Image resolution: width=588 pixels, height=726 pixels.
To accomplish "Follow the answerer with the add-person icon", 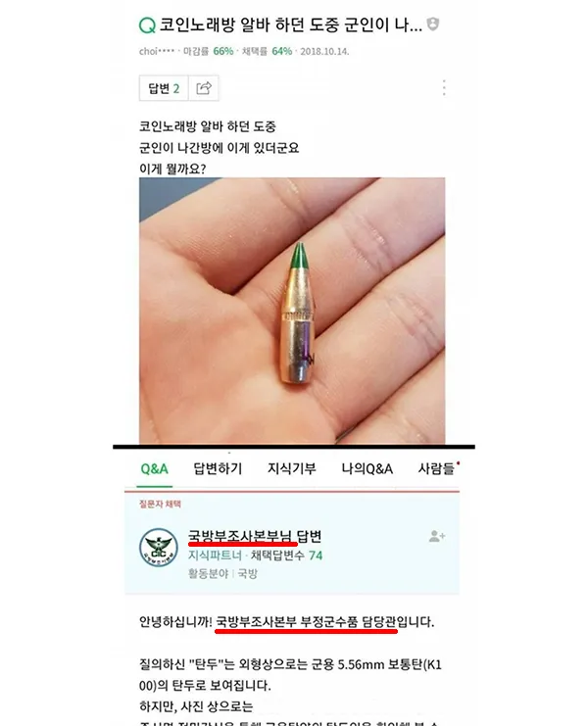I will (437, 537).
